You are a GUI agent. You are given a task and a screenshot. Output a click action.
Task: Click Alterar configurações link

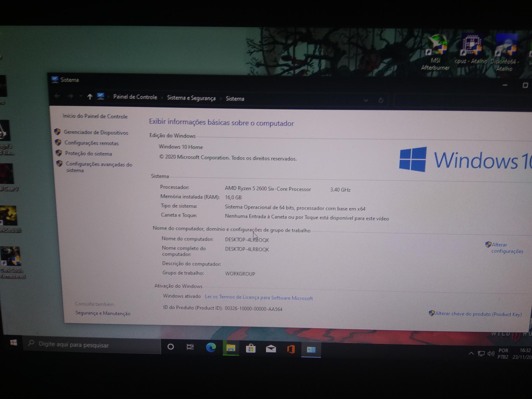507,248
